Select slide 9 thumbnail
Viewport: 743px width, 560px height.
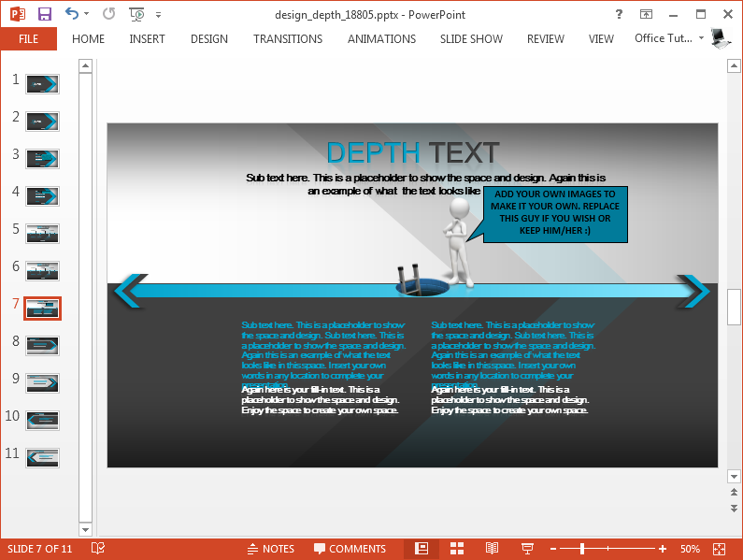43,382
